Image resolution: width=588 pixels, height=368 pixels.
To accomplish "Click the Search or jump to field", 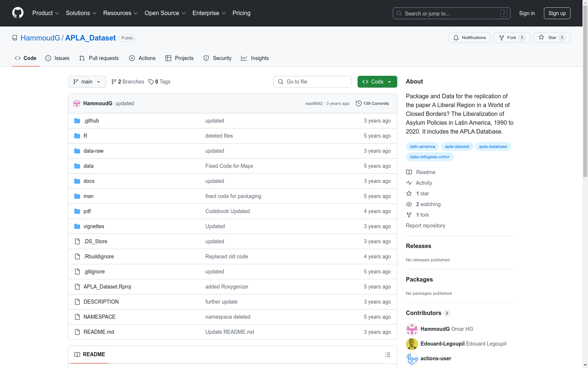I will [452, 13].
